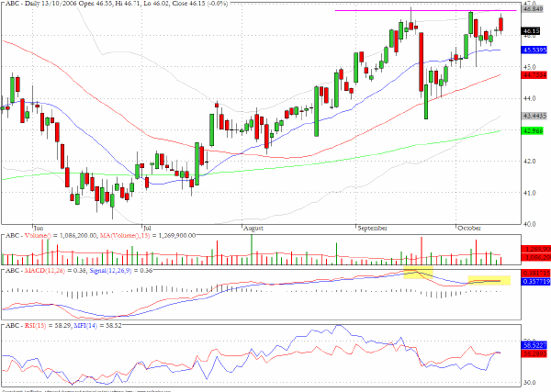Select the Jun month label on time axis
The height and width of the screenshot is (392, 551).
pyautogui.click(x=39, y=228)
